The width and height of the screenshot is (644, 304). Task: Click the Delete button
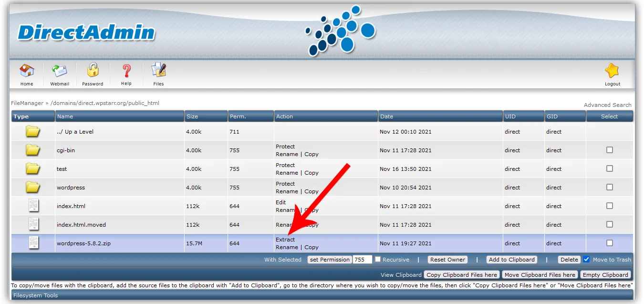(569, 260)
